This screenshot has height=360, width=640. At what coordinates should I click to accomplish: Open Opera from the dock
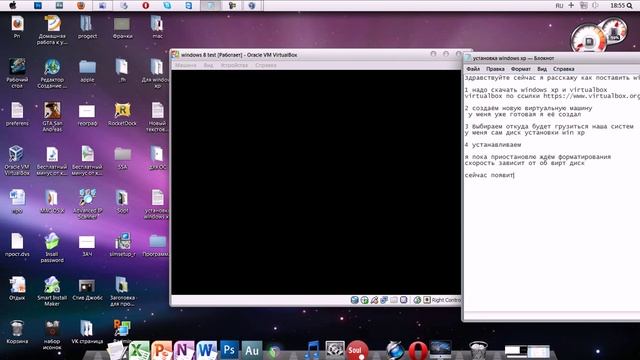tap(417, 350)
